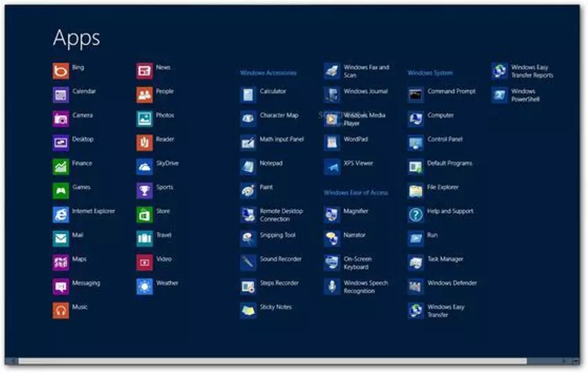Click the People app icon
The width and height of the screenshot is (588, 373).
click(145, 95)
